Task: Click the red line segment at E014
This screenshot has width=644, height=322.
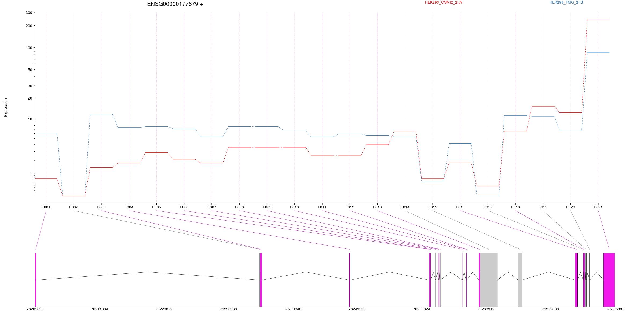Action: (x=405, y=131)
